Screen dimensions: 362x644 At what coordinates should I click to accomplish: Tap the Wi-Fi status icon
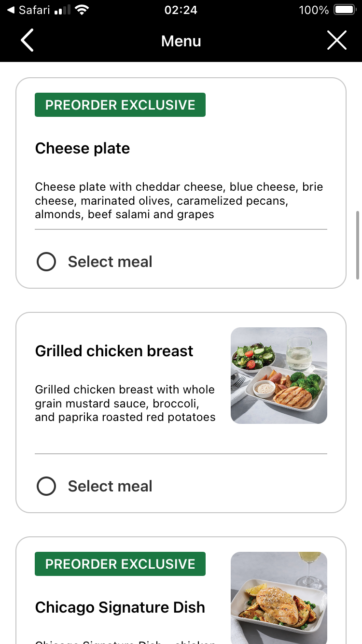pos(83,10)
